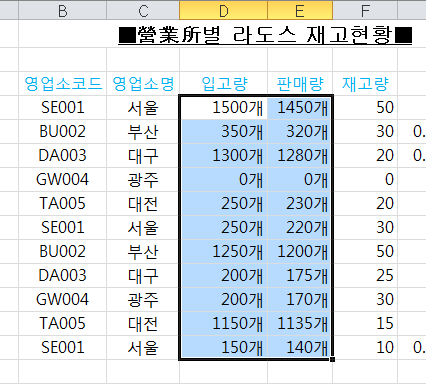Select the cell containing 220개

(300, 227)
